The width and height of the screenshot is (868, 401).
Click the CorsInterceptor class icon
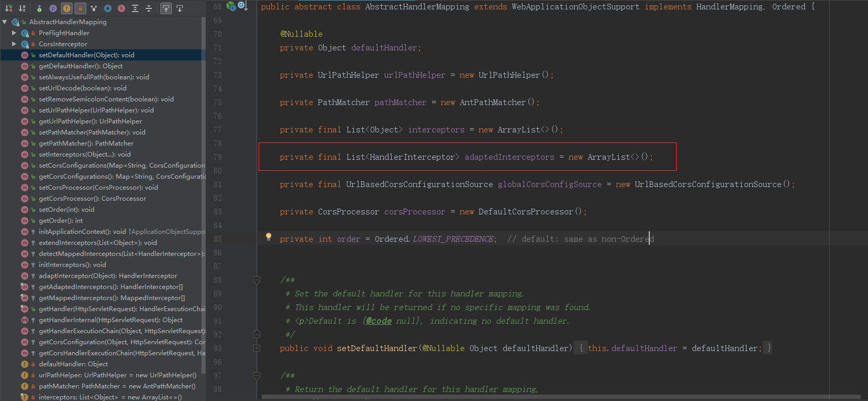25,44
